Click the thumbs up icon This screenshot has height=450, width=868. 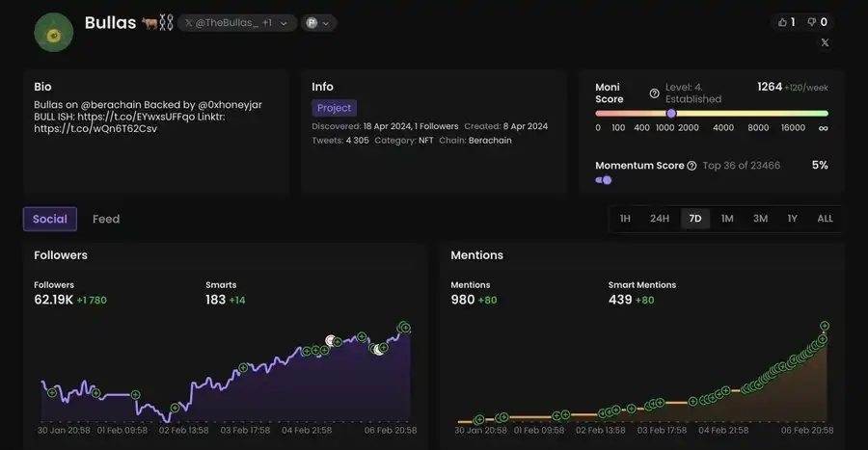tap(781, 22)
